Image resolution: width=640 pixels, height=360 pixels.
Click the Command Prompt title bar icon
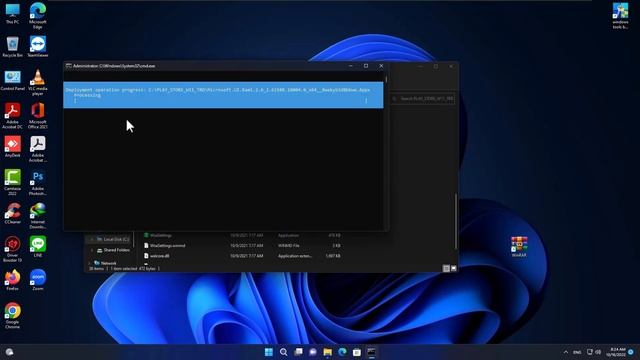[x=69, y=66]
